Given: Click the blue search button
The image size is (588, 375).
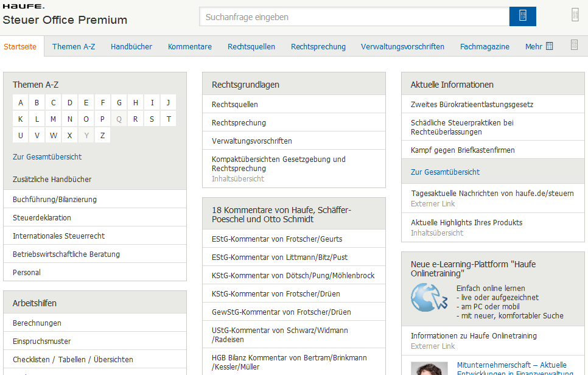Looking at the screenshot, I should (x=522, y=16).
